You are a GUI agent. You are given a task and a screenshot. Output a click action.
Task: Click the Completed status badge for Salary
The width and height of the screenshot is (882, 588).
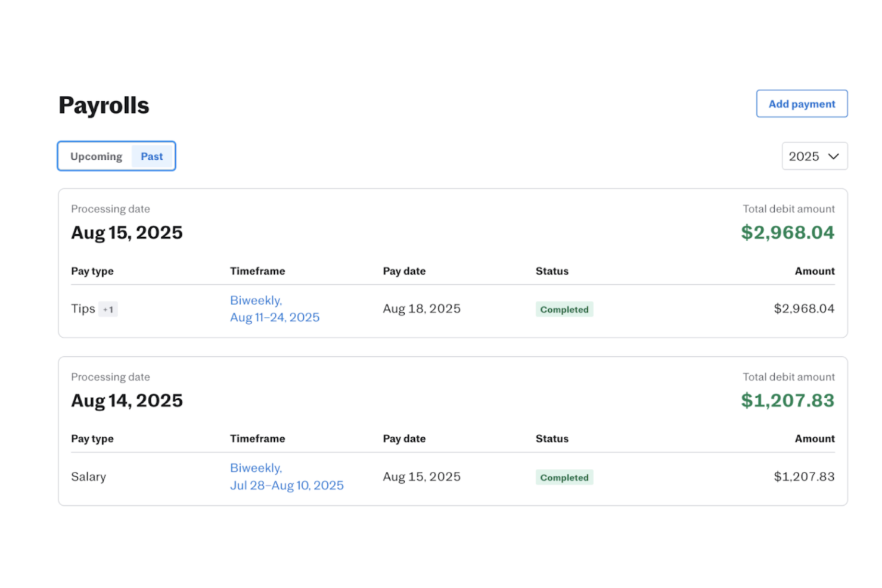564,477
